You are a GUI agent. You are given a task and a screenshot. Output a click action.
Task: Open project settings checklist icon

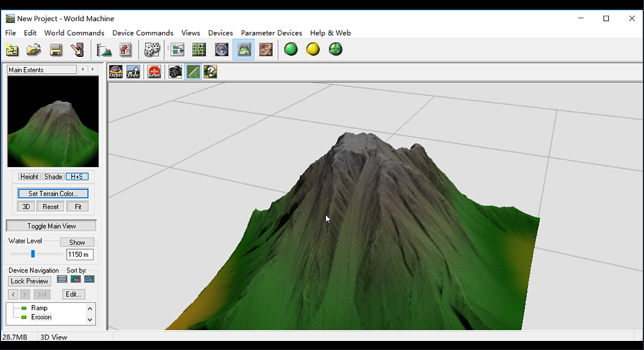pos(126,50)
